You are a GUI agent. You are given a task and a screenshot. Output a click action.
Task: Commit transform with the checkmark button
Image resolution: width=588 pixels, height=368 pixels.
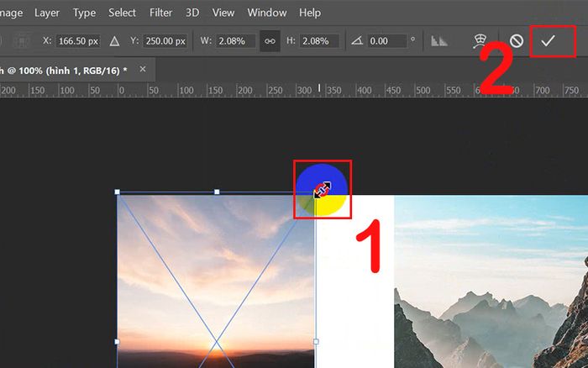click(x=548, y=40)
